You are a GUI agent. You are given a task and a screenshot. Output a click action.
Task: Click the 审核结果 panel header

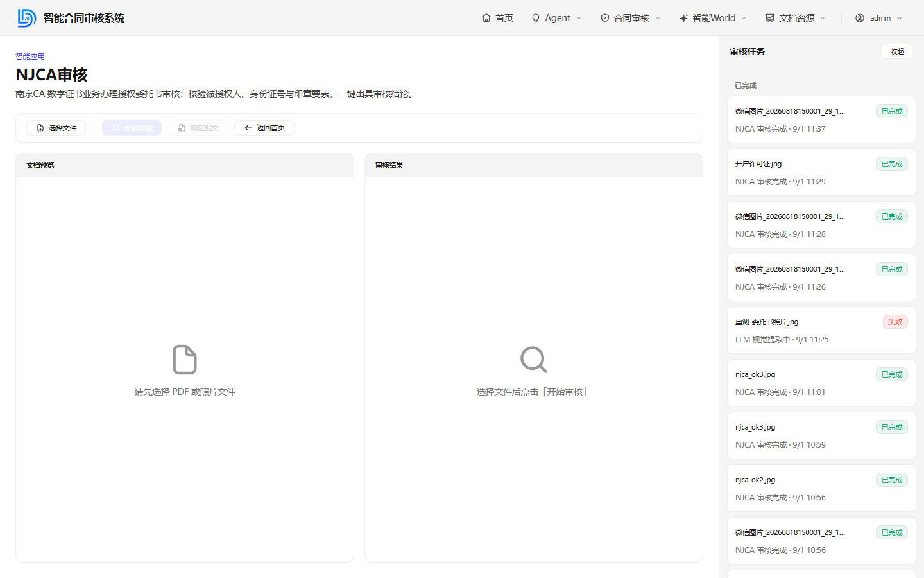pos(534,165)
